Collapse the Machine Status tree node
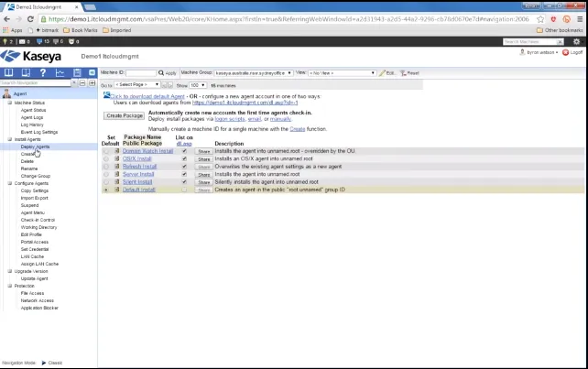The image size is (588, 369). pos(10,103)
